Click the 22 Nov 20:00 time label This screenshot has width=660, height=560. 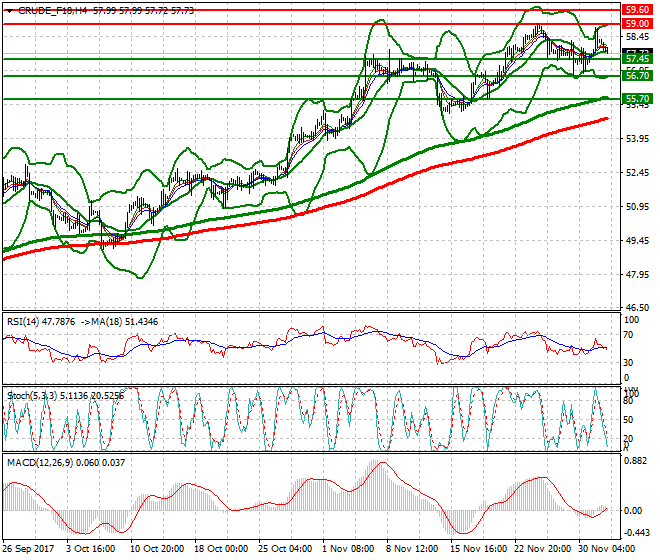coord(541,549)
